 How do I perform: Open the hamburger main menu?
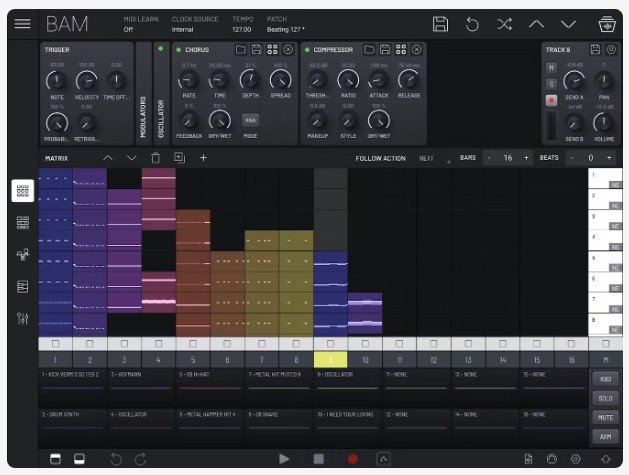[x=22, y=24]
